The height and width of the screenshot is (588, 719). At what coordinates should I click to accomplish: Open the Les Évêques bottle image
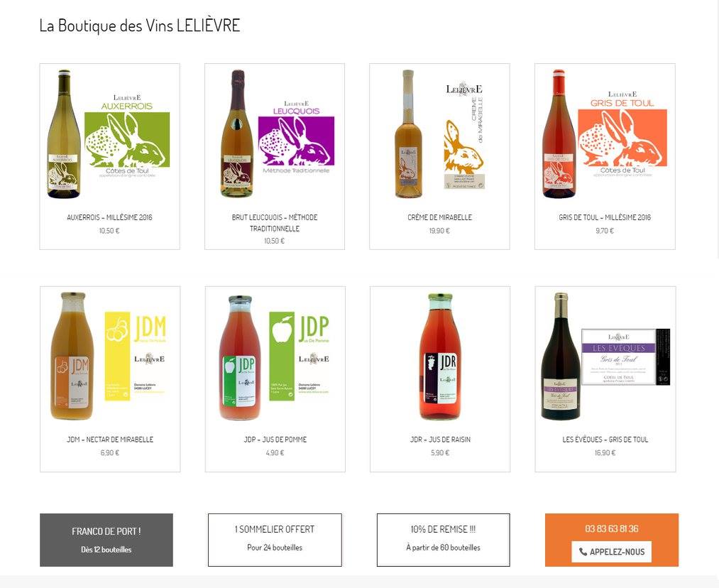[605, 356]
